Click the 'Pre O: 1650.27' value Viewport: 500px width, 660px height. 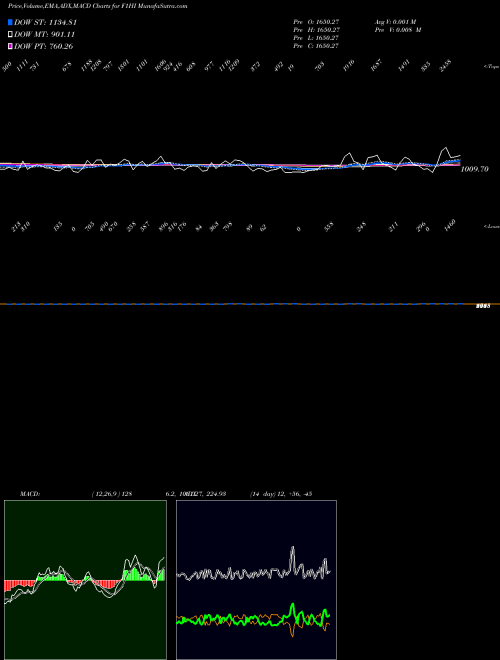point(316,22)
